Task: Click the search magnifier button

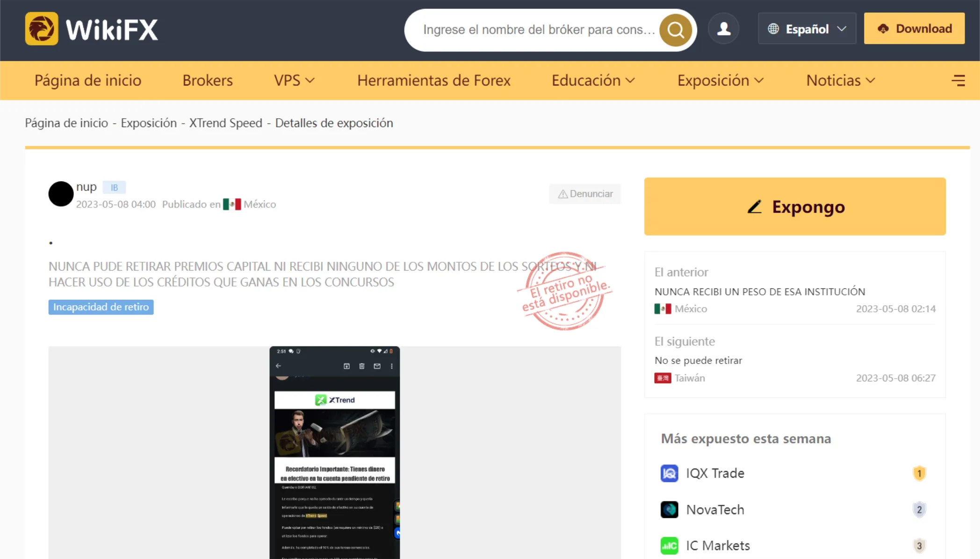Action: click(675, 30)
